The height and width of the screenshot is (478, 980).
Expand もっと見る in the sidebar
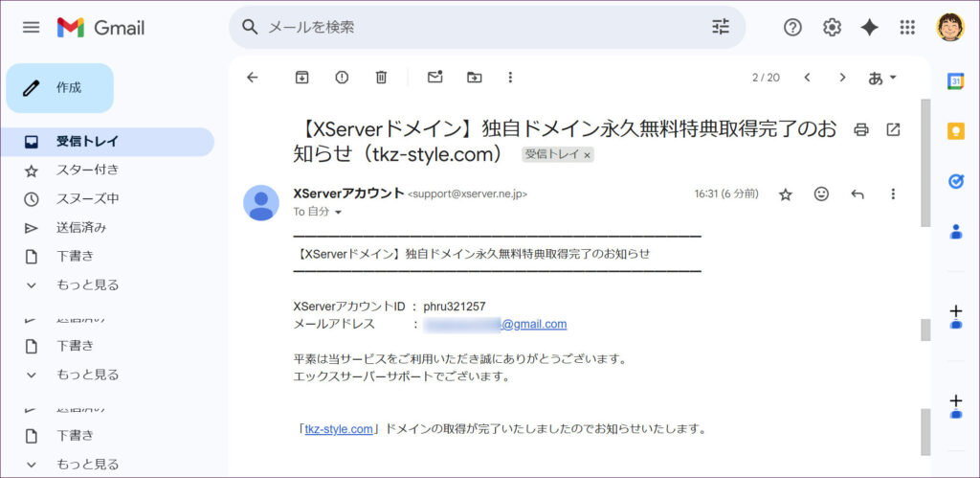pyautogui.click(x=87, y=285)
